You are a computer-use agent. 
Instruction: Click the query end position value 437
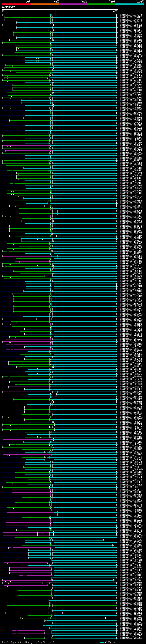point(115,11)
